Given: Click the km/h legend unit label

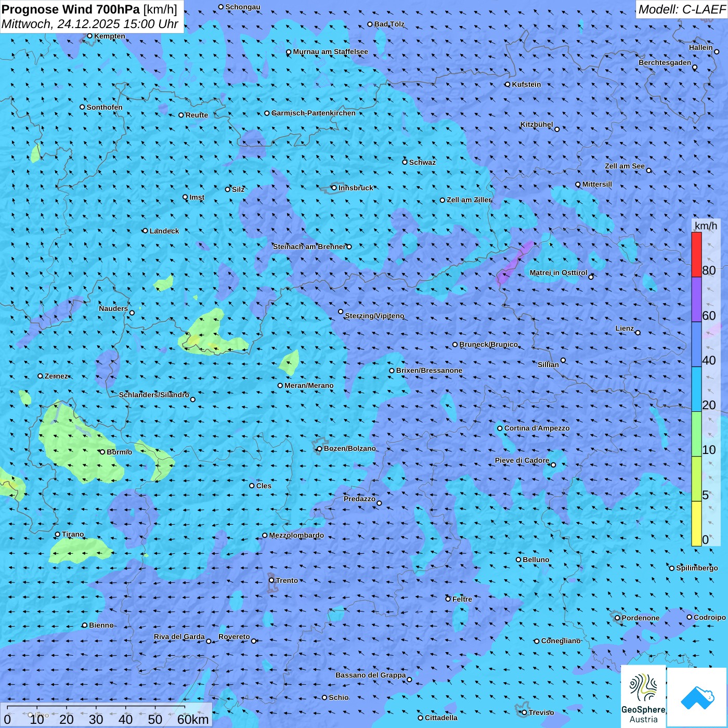Looking at the screenshot, I should 706,225.
